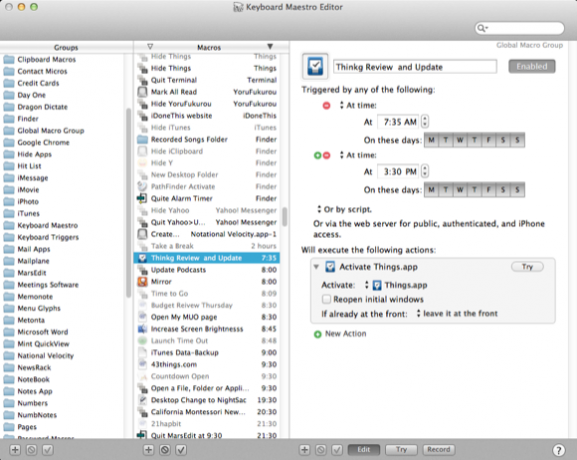The width and height of the screenshot is (577, 460).
Task: Add new macro group with plus button
Action: pyautogui.click(x=15, y=450)
